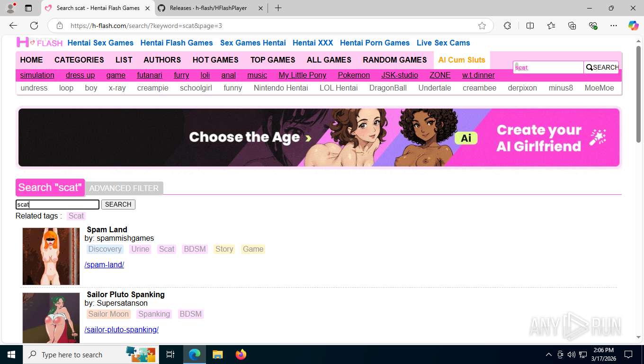Add this page to favorites star
644x364 pixels.
point(482,26)
